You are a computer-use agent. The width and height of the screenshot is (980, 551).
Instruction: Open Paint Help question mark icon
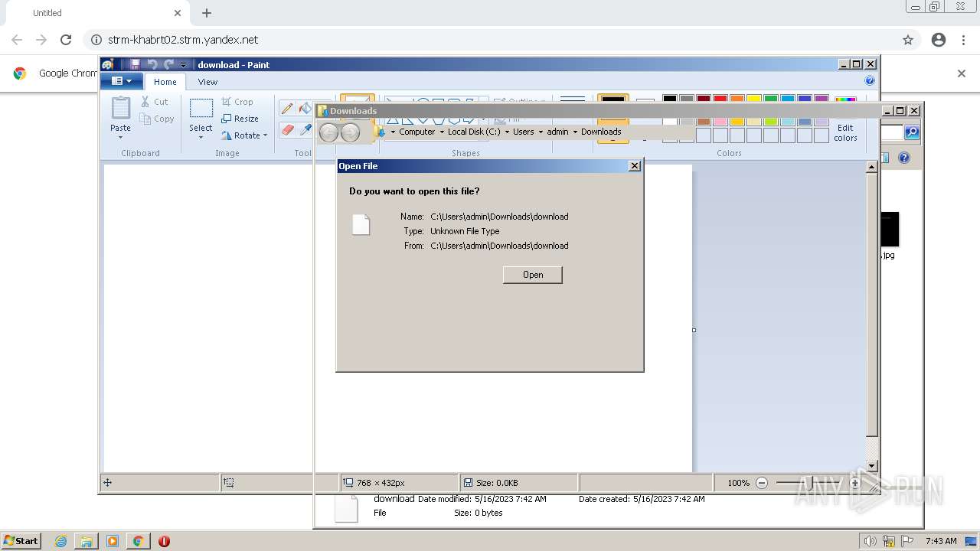point(870,80)
